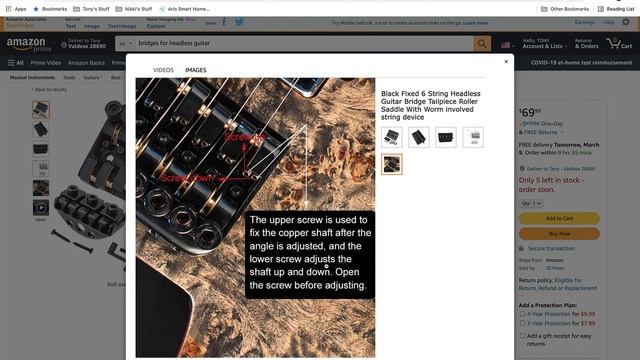The image size is (640, 360).
Task: Go to Amazon Prime logo home
Action: click(29, 44)
